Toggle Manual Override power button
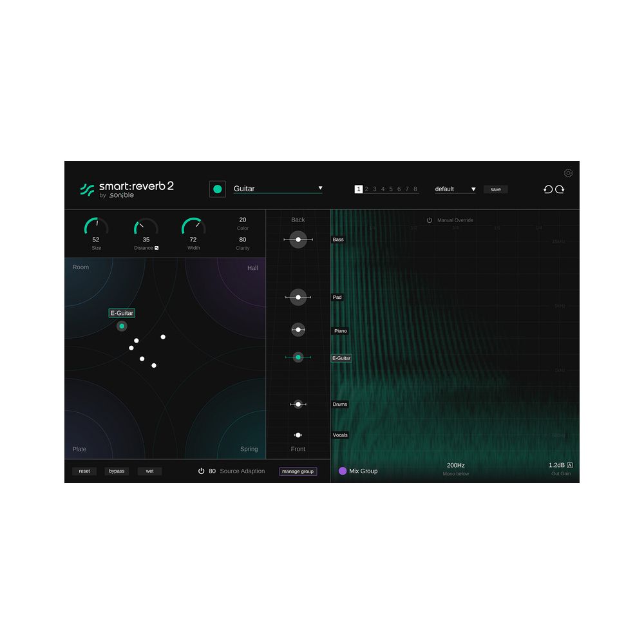644x644 pixels. 430,220
